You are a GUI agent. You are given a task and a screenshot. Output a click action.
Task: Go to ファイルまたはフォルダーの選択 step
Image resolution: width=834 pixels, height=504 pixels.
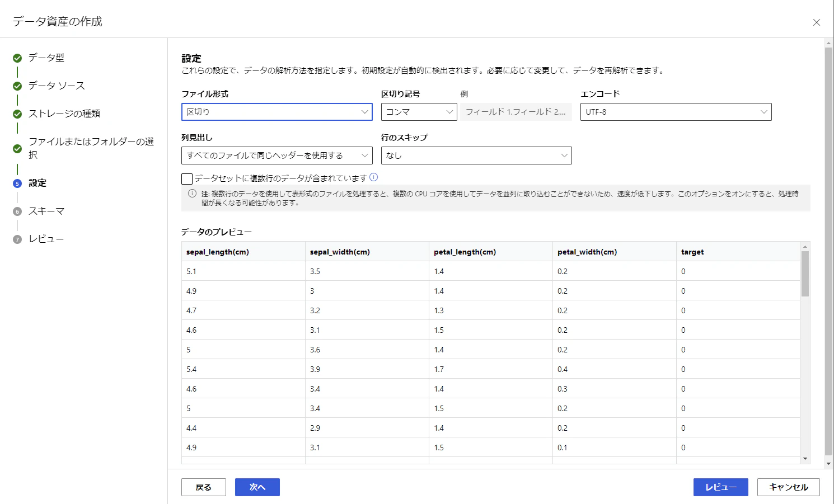[91, 148]
